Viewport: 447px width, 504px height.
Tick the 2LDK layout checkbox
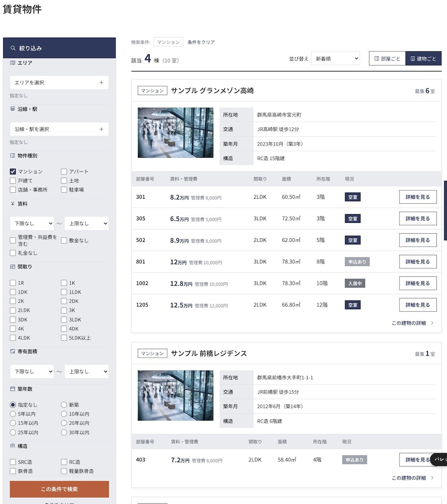pos(13,310)
